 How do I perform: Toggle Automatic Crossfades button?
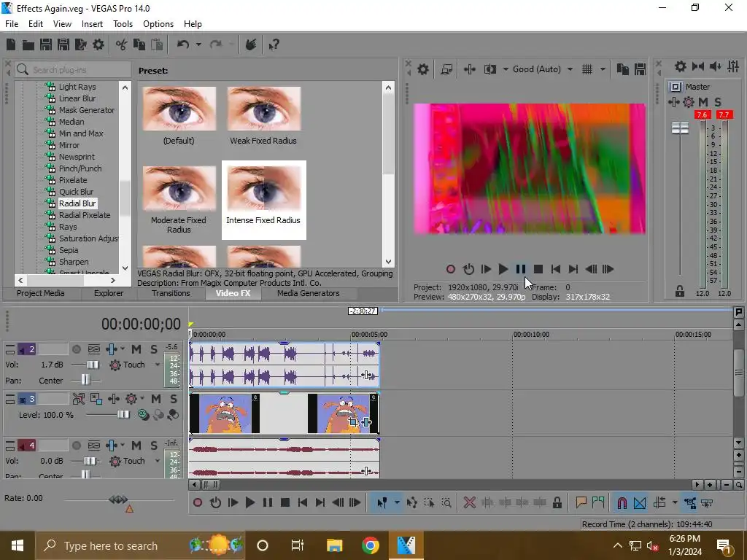(640, 502)
